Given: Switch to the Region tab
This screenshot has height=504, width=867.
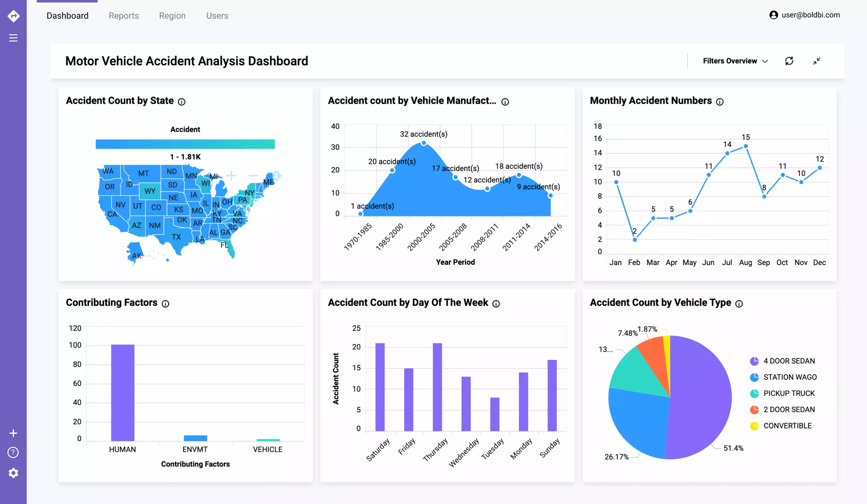Looking at the screenshot, I should pos(172,16).
